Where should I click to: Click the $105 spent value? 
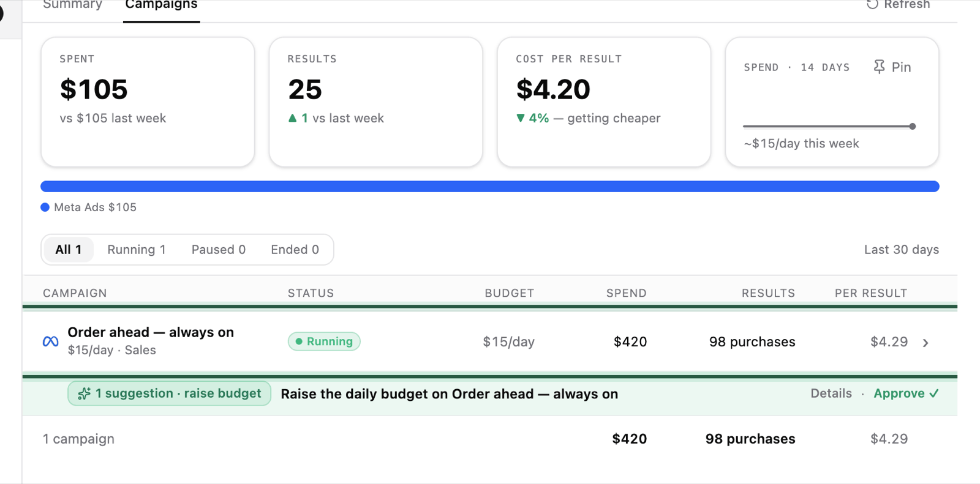tap(94, 89)
